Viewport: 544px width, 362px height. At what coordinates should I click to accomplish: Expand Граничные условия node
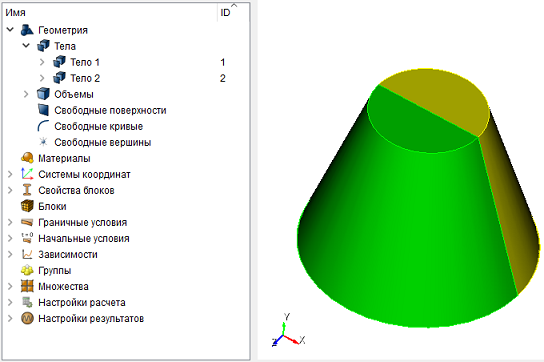click(x=10, y=222)
